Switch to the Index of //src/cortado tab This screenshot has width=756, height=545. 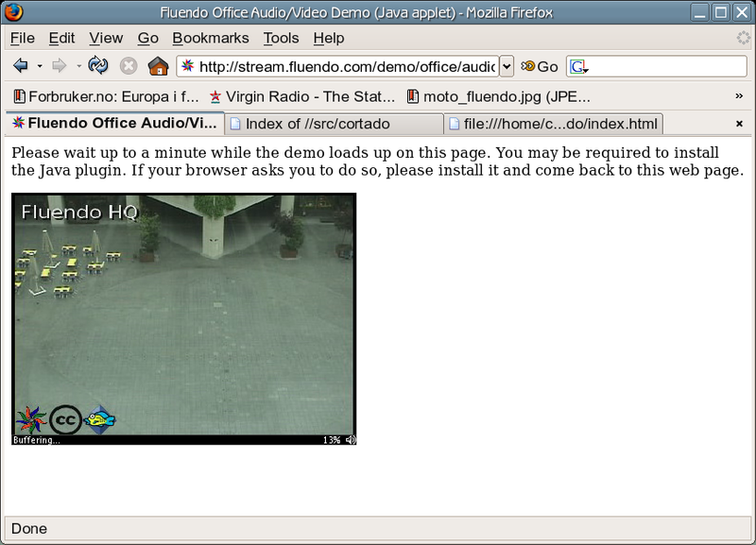pyautogui.click(x=335, y=124)
